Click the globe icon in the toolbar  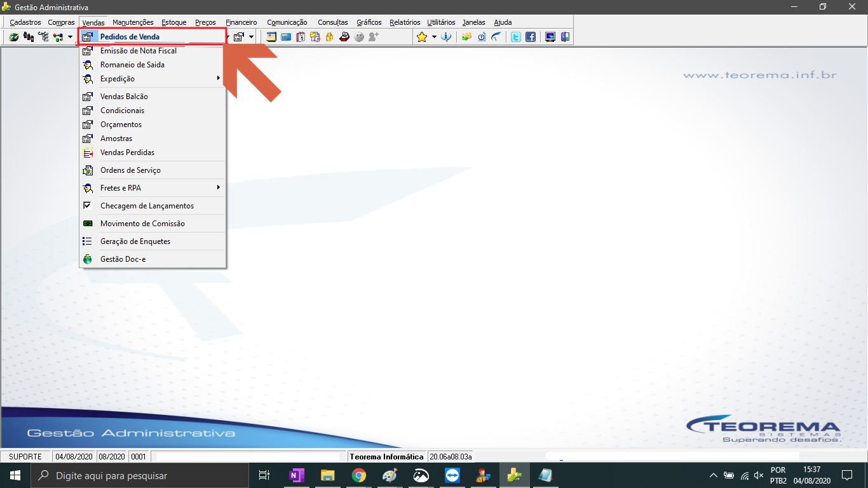pos(14,37)
